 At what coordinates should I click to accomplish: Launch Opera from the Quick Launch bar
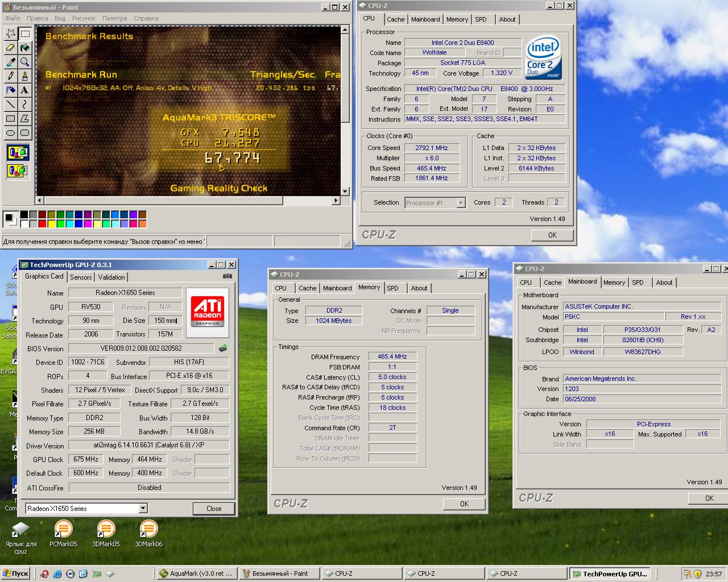44,573
